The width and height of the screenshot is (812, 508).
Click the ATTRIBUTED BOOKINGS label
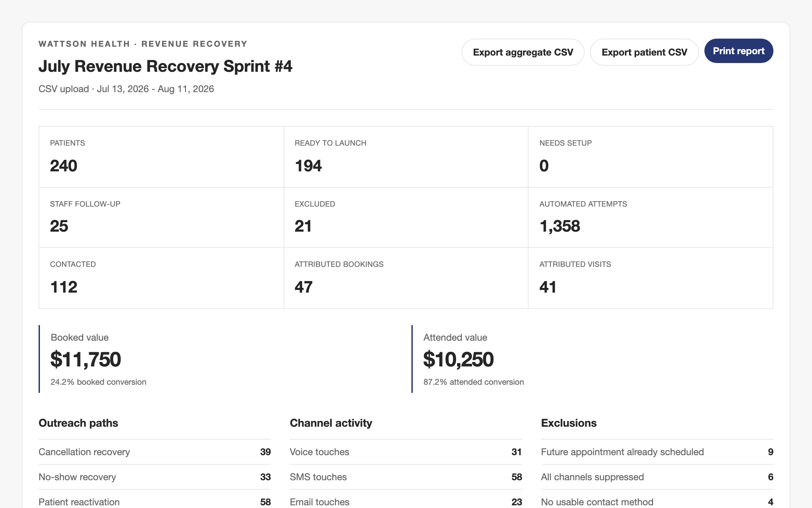click(339, 264)
